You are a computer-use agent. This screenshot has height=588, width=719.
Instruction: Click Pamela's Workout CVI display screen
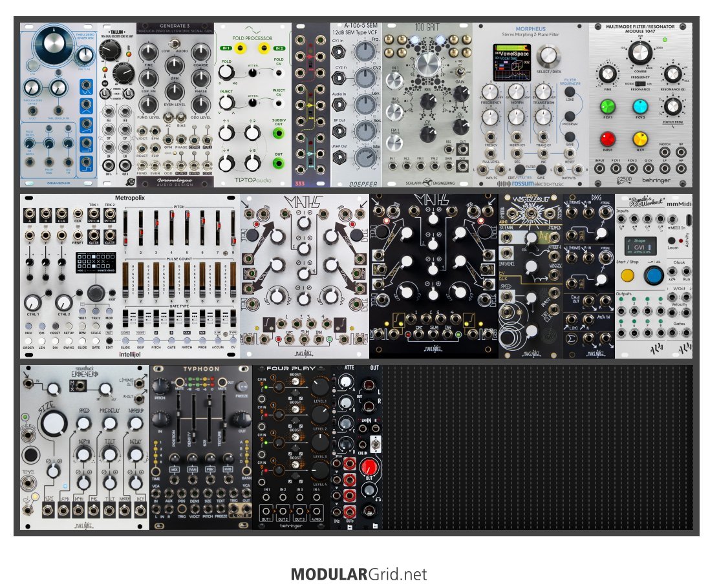[639, 247]
